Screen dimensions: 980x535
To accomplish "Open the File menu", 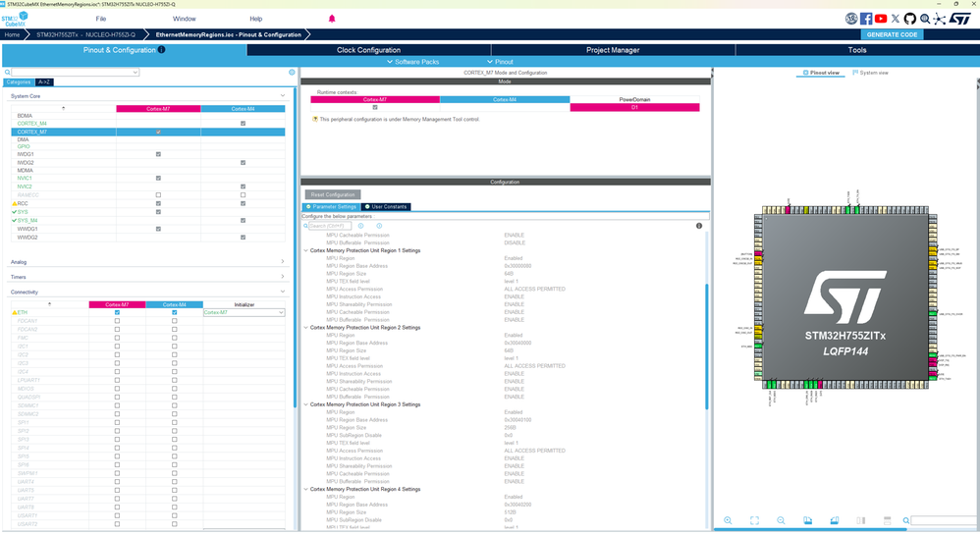I will point(100,19).
